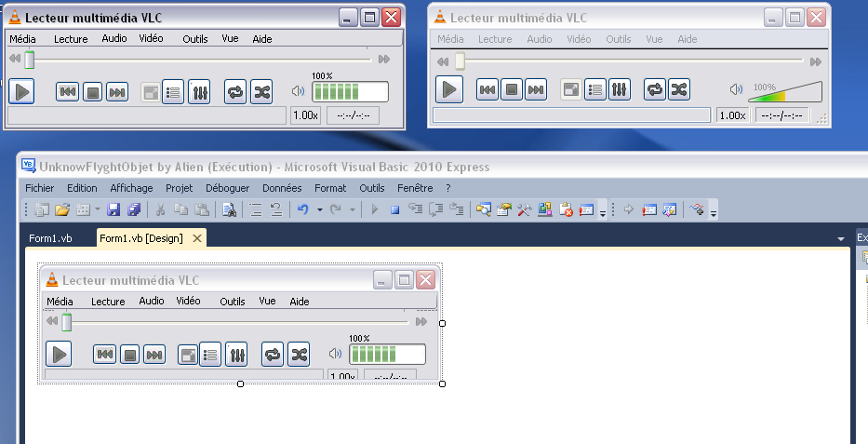
Task: Click the Start Debugging play icon
Action: (375, 209)
